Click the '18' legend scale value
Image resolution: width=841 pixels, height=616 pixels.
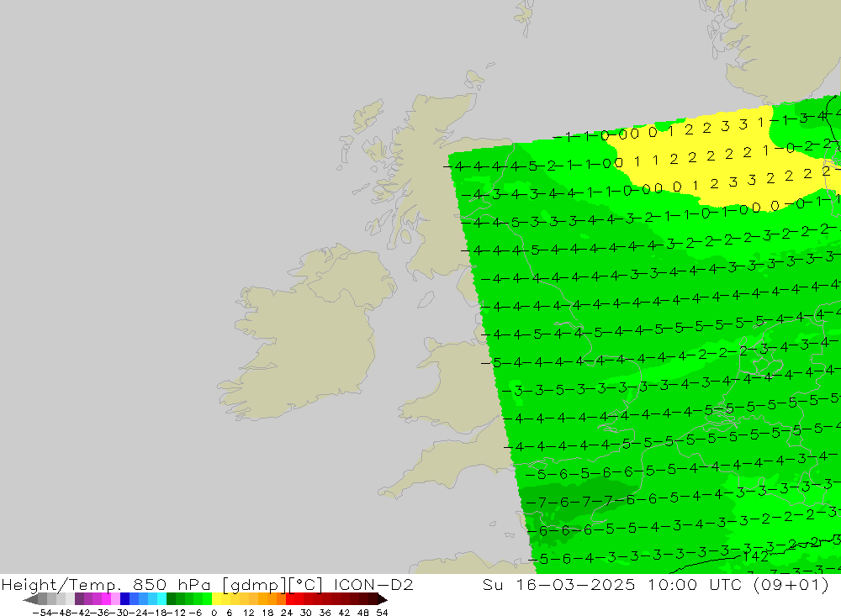[267, 613]
